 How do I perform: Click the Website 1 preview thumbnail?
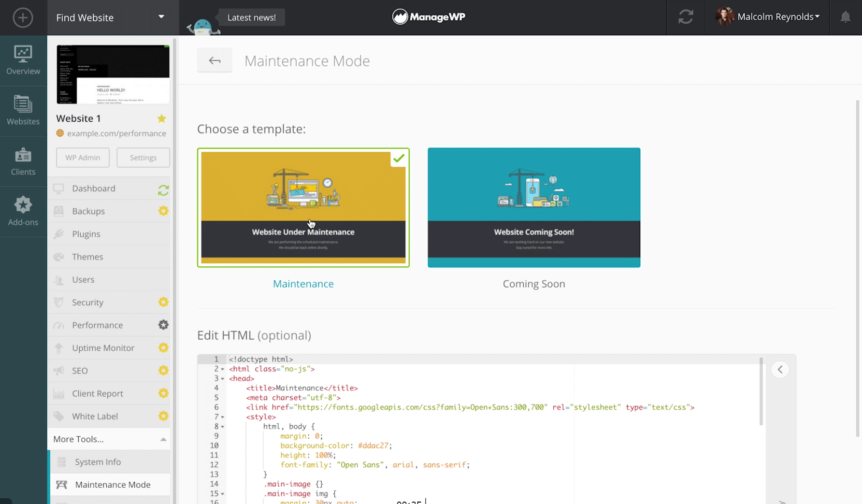113,74
